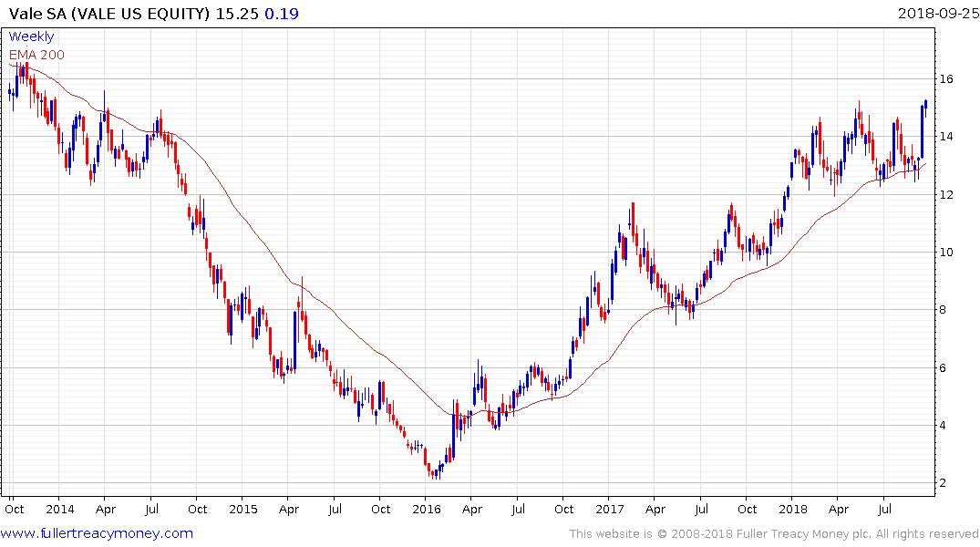Click the 6 price axis label
Viewport: 980px width, 547px height.
(x=944, y=367)
